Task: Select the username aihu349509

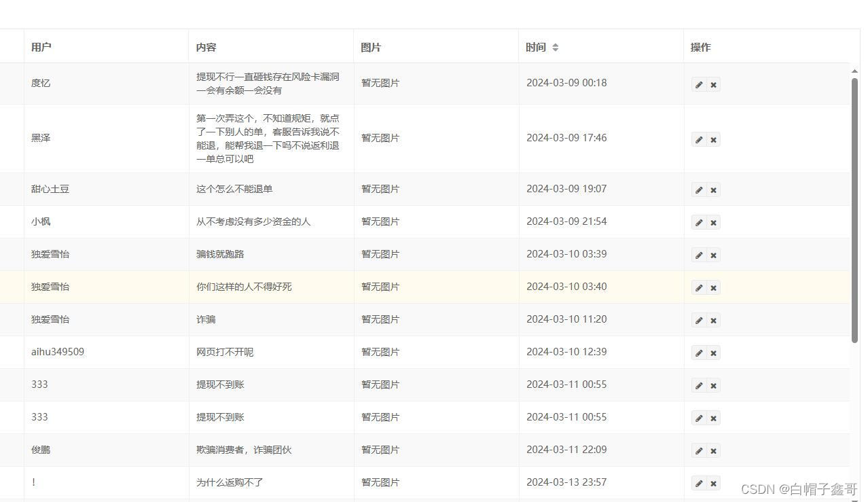Action: click(58, 352)
